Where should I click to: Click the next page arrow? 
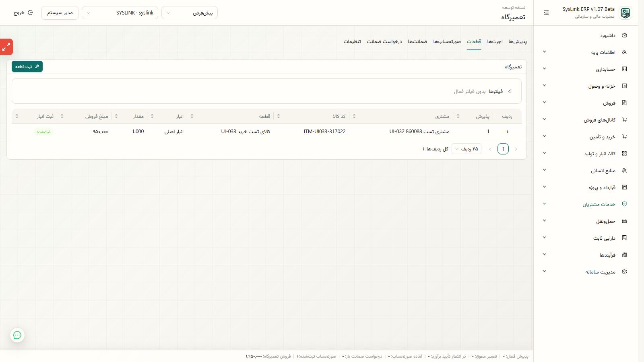click(490, 149)
